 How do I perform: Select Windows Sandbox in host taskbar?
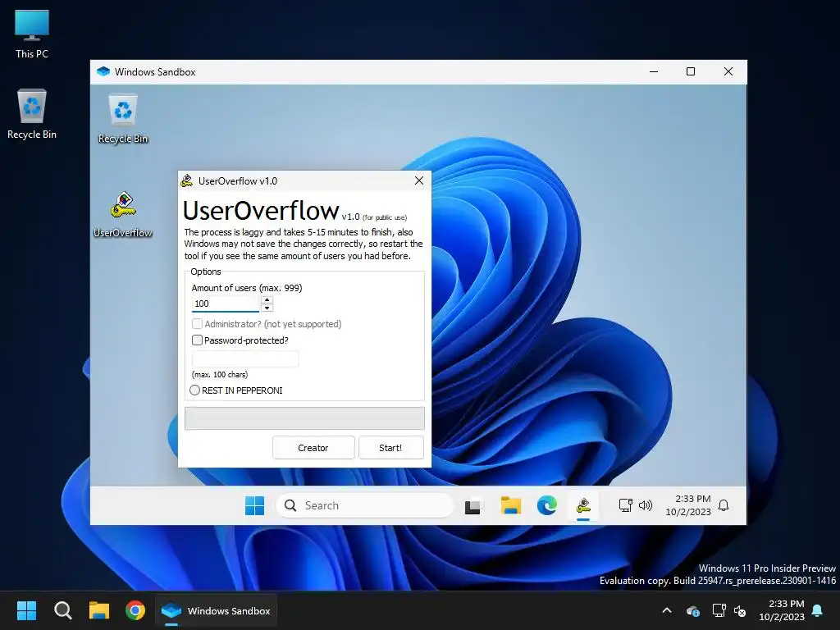click(217, 610)
